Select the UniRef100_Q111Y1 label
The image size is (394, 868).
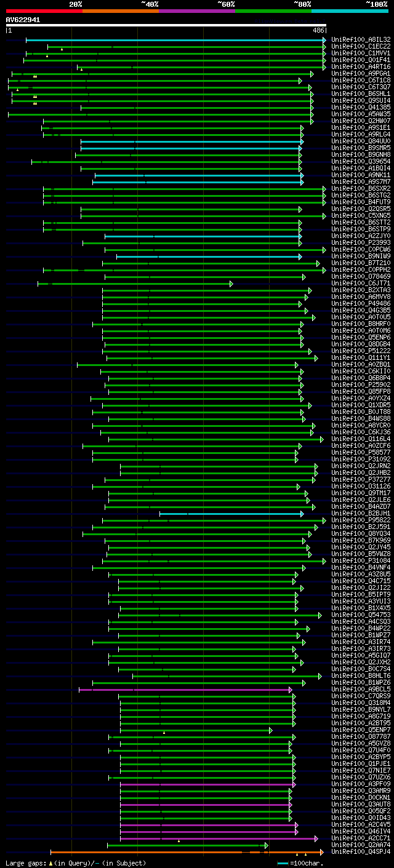[x=361, y=358]
